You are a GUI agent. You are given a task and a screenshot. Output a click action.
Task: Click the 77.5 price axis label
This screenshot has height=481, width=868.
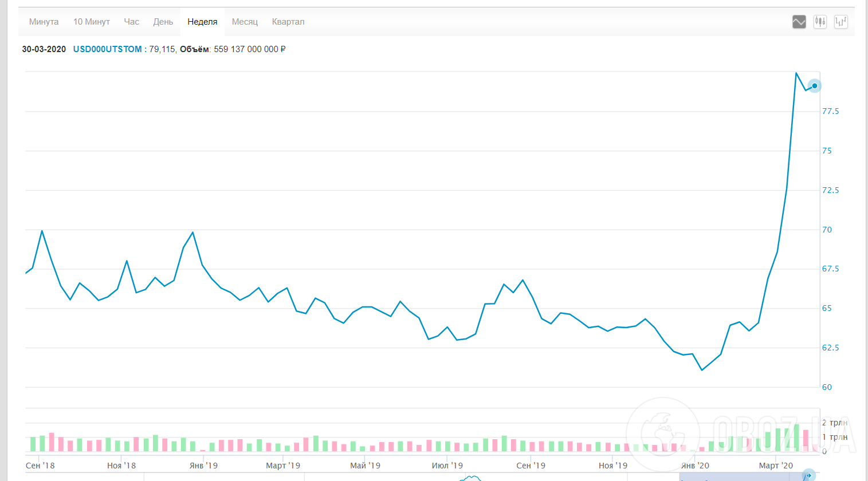[831, 111]
